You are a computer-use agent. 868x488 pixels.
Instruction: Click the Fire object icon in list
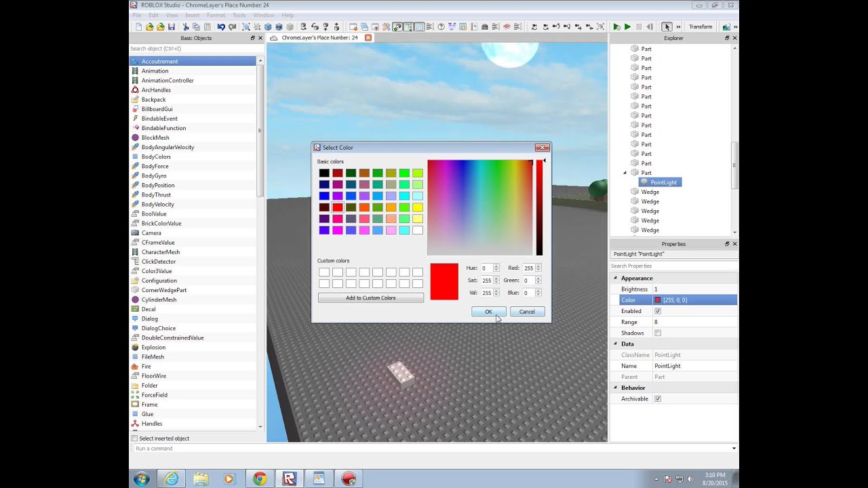coord(136,366)
